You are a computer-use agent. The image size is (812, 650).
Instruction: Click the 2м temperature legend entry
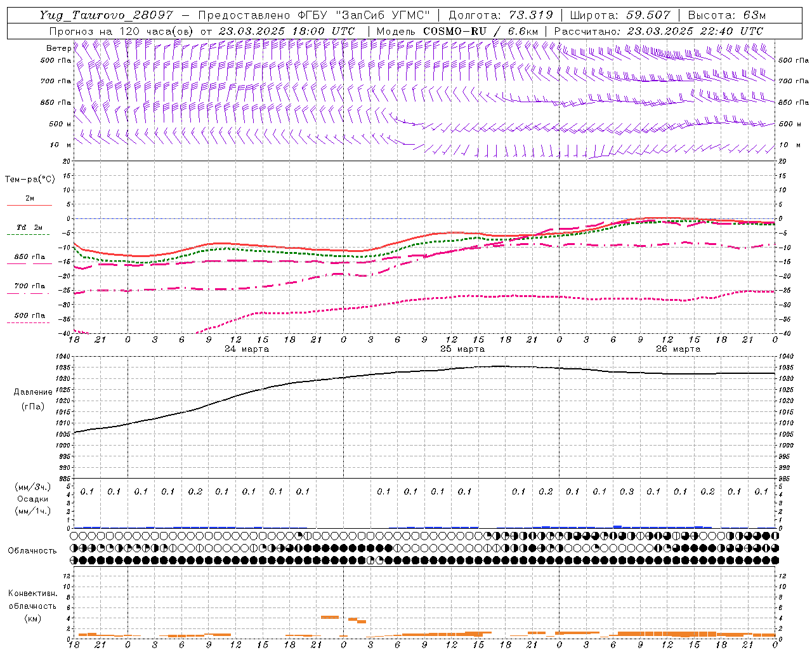[x=30, y=199]
